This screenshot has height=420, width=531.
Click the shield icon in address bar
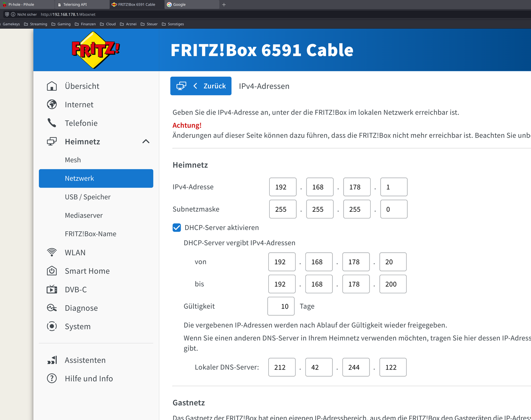7,14
